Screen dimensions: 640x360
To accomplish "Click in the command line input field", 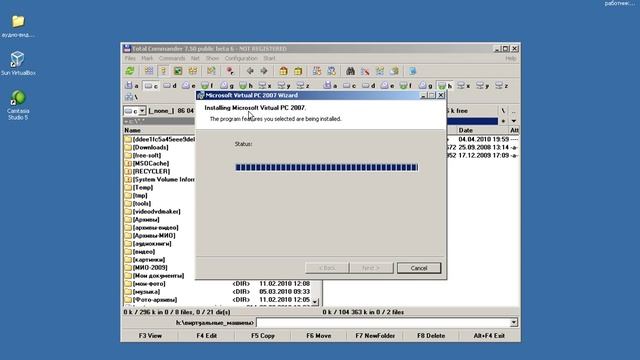I will [x=383, y=322].
